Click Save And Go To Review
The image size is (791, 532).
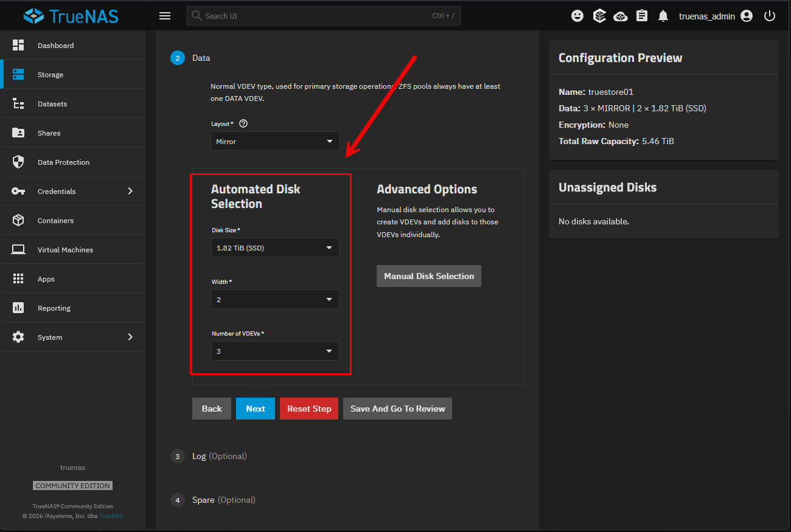click(398, 409)
